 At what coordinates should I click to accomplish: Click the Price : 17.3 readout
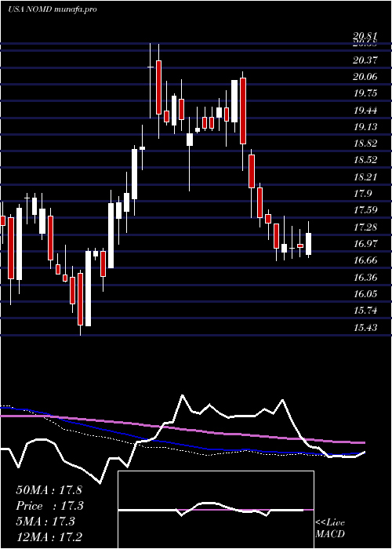50,506
